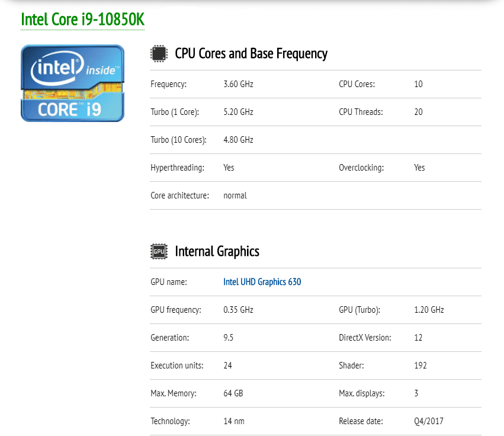Click the GPU (Turbo): label
The height and width of the screenshot is (436, 504).
click(x=359, y=310)
